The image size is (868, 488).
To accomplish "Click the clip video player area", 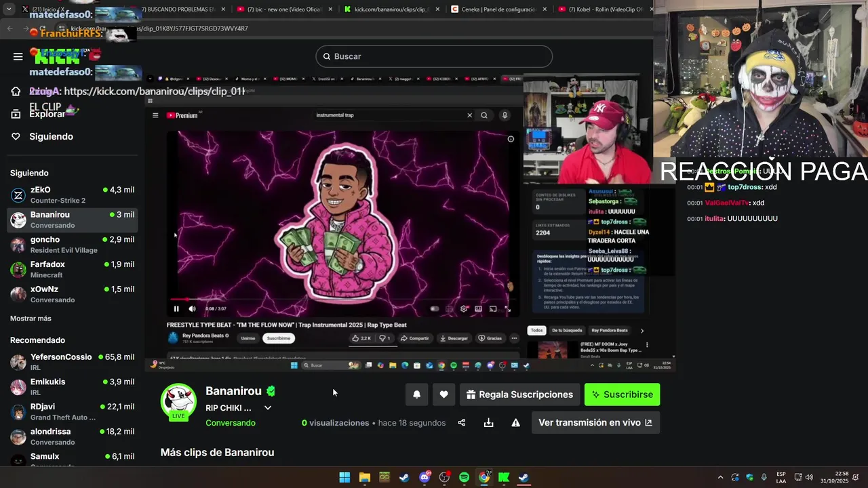I will [410, 224].
